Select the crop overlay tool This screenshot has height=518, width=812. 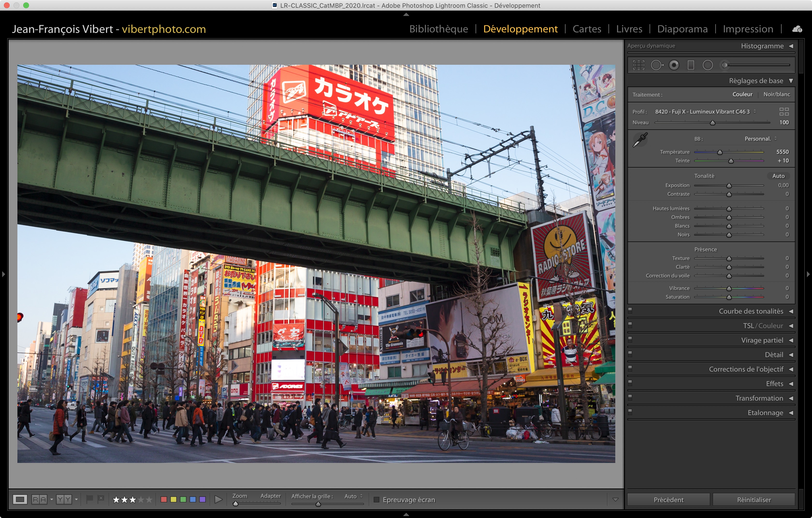pyautogui.click(x=638, y=65)
